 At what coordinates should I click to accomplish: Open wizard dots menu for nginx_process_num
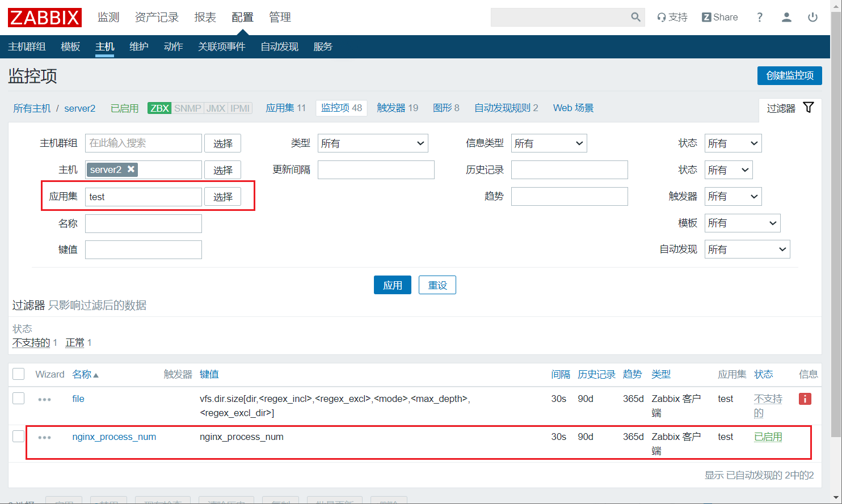44,438
